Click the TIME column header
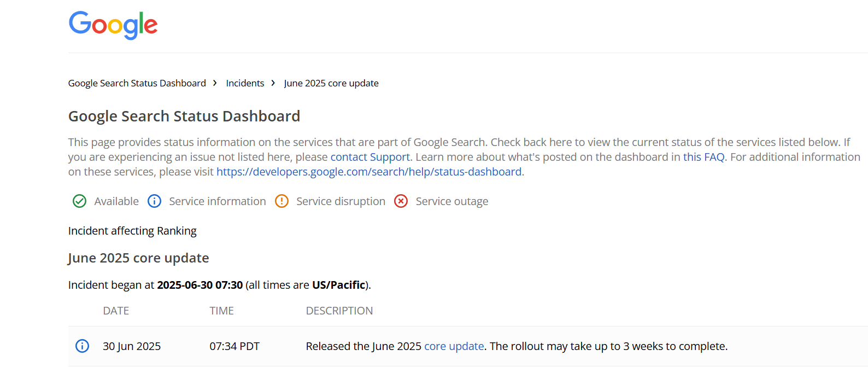868x373 pixels. [221, 311]
